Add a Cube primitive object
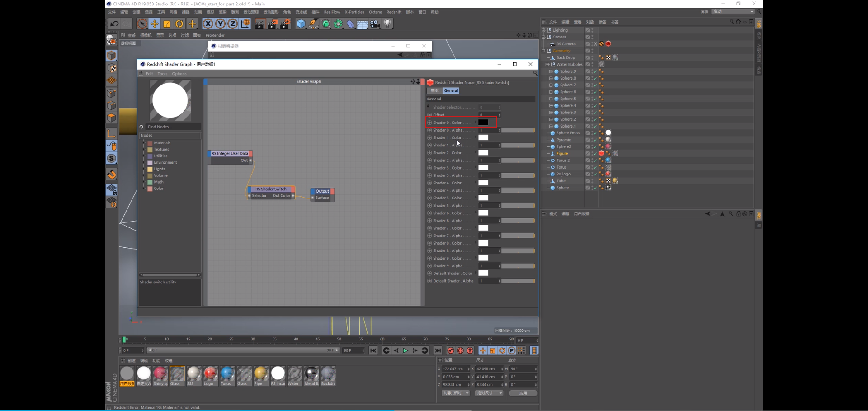 [x=301, y=24]
